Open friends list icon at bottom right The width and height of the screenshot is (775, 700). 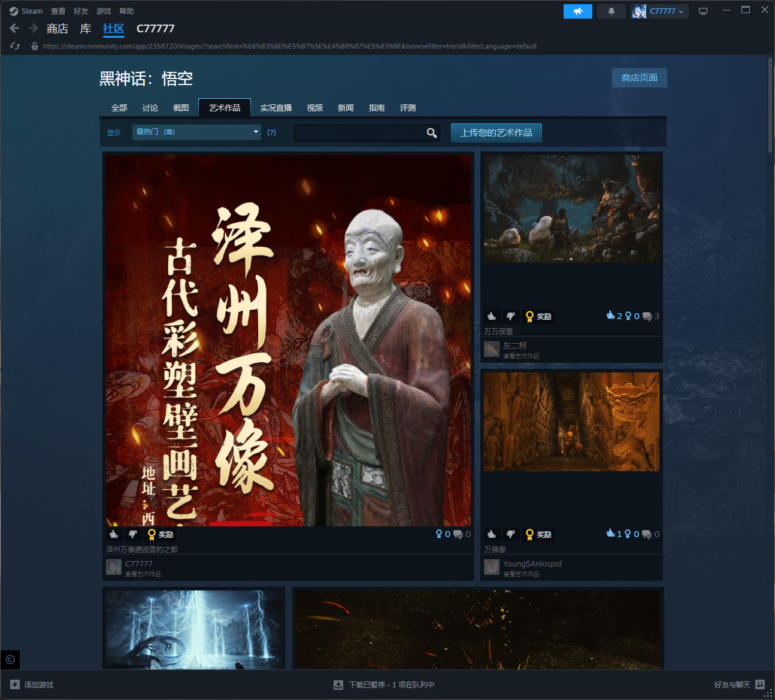pyautogui.click(x=760, y=684)
